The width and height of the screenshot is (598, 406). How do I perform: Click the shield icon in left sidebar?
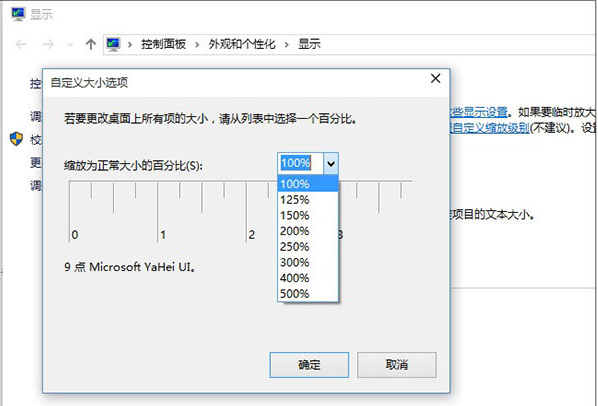coord(16,139)
